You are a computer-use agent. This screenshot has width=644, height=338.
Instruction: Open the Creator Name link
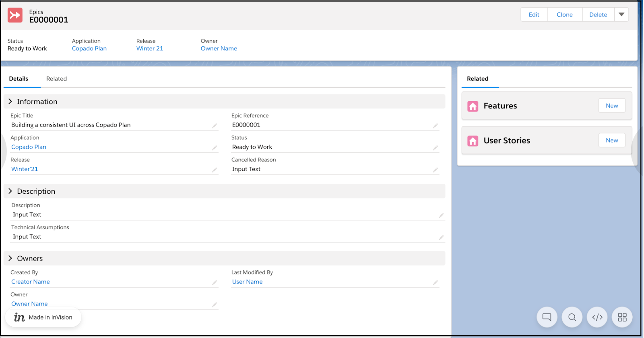[x=31, y=282]
